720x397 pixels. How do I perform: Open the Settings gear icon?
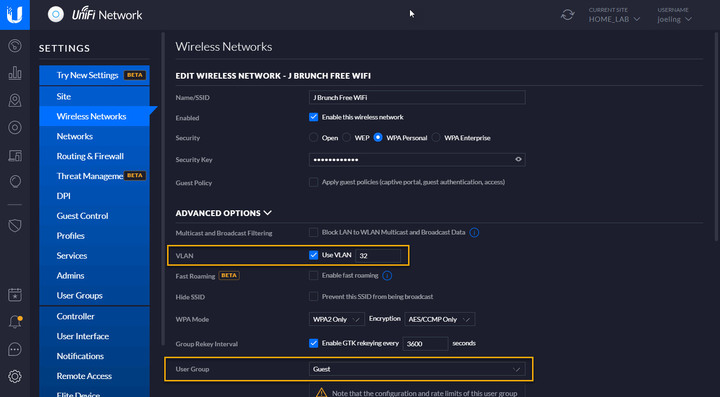15,376
